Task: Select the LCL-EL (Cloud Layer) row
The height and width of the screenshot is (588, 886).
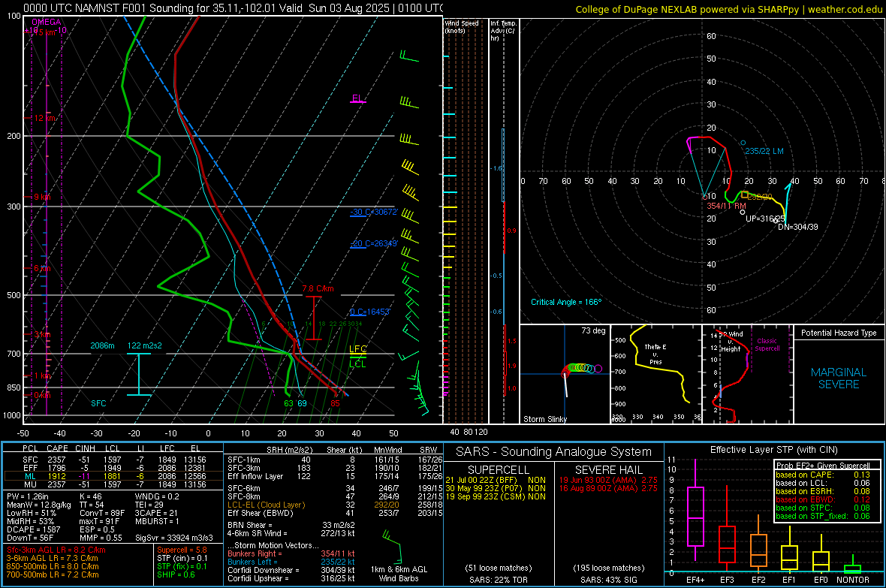Action: [335, 505]
